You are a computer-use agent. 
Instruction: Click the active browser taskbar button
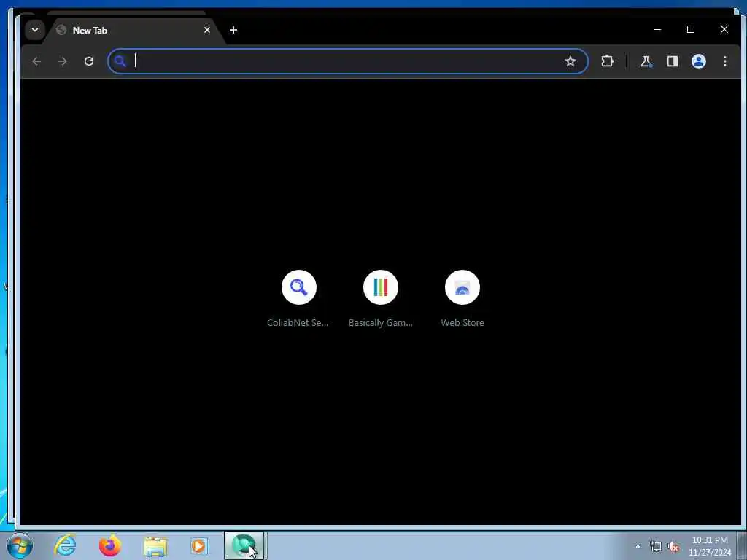coord(244,545)
